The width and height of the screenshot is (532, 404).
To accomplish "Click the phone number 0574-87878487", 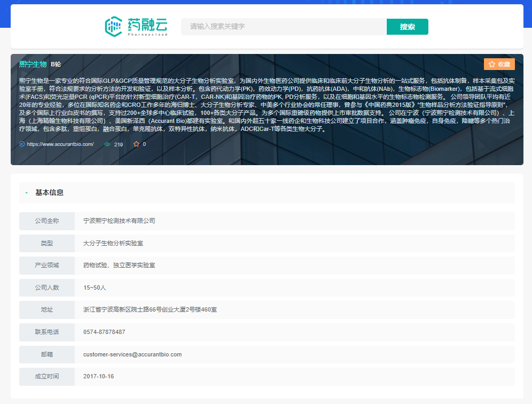I will pyautogui.click(x=104, y=332).
